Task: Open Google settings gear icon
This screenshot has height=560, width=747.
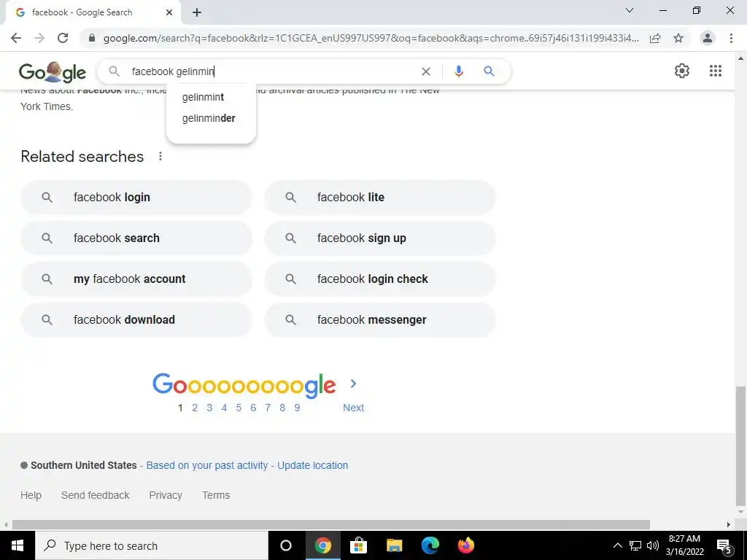Action: (682, 71)
